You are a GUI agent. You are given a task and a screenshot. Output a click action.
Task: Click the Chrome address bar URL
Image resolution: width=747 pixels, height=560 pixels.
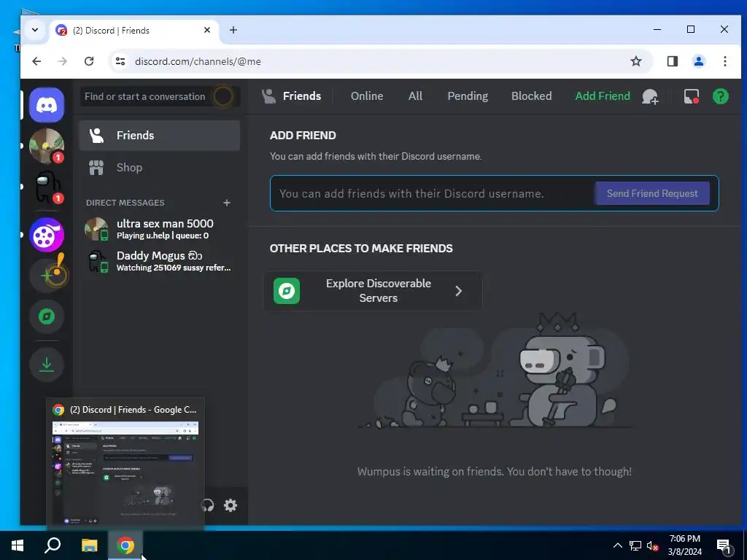click(x=198, y=61)
